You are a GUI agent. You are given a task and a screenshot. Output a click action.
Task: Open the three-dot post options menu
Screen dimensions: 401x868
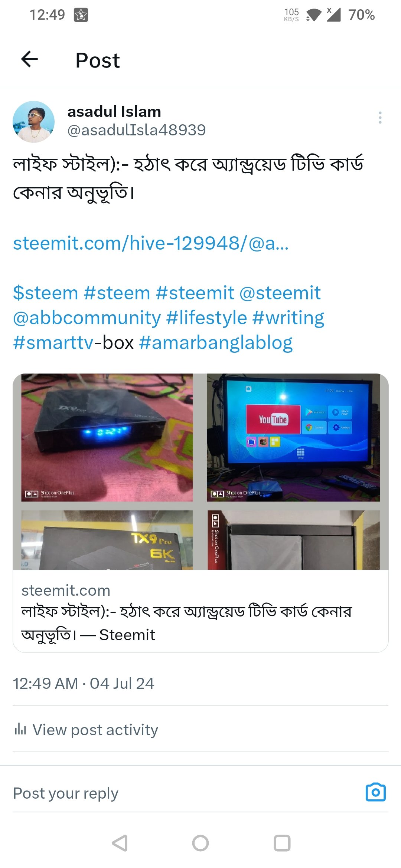pos(380,118)
